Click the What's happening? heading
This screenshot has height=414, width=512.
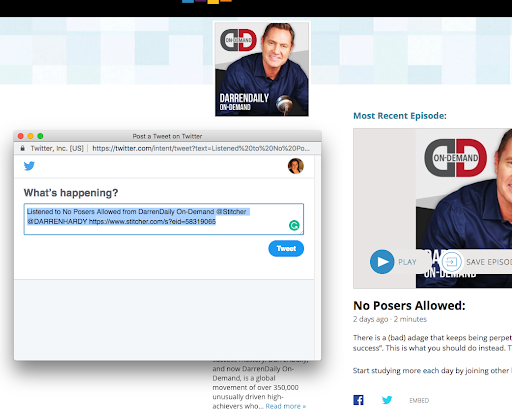(71, 193)
